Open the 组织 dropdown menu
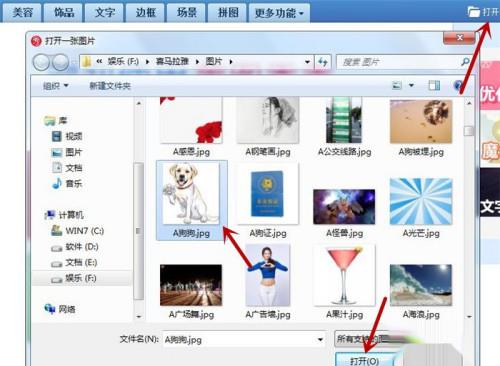This screenshot has height=366, width=500. pos(55,86)
